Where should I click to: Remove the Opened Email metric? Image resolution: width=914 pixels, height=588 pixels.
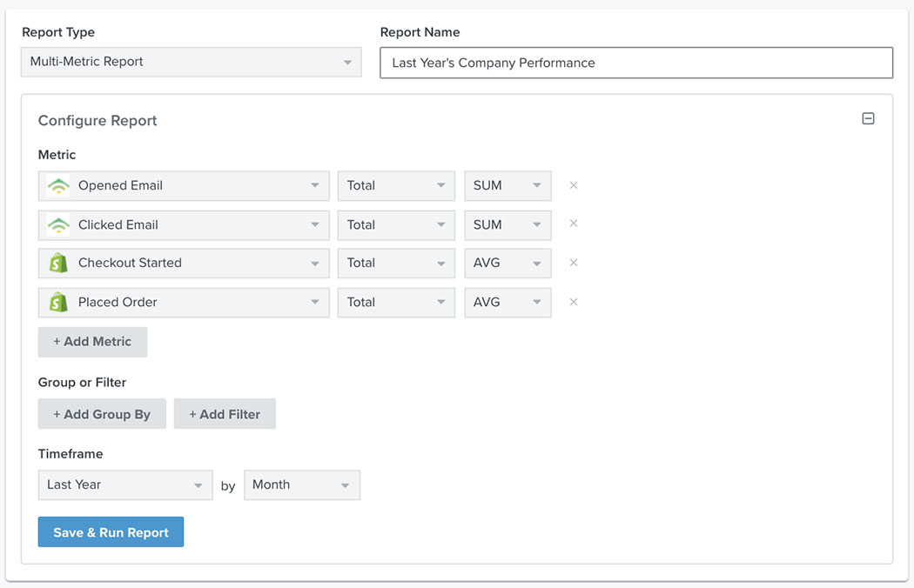click(x=573, y=185)
